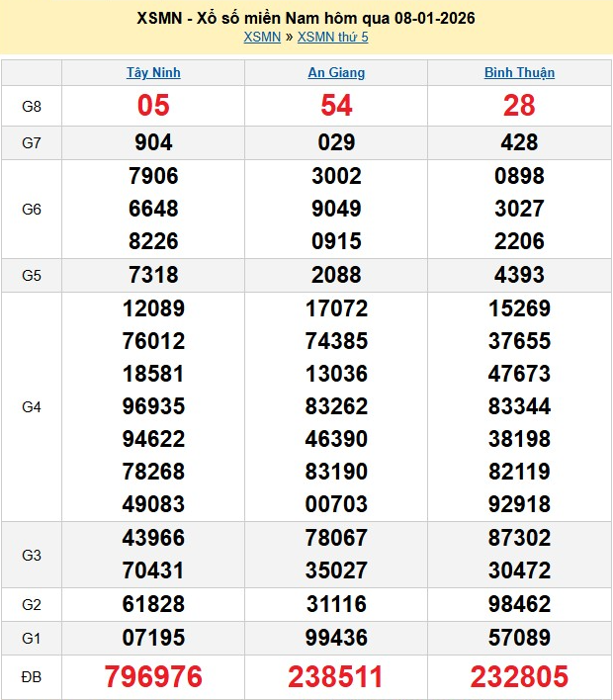
Task: Select the ĐB row label
Action: click(x=32, y=676)
